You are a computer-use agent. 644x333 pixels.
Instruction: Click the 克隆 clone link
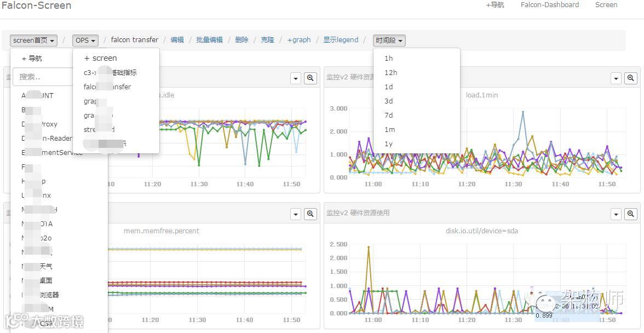coord(267,40)
